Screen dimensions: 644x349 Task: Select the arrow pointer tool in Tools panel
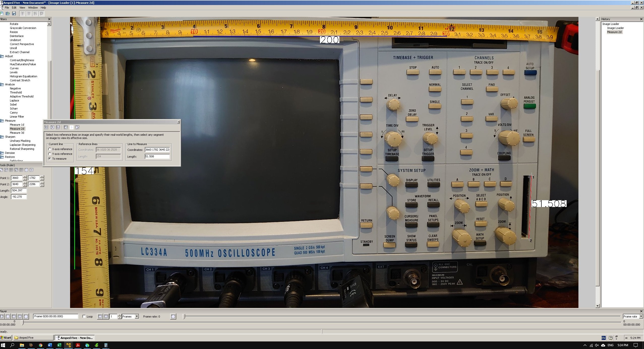point(2,170)
